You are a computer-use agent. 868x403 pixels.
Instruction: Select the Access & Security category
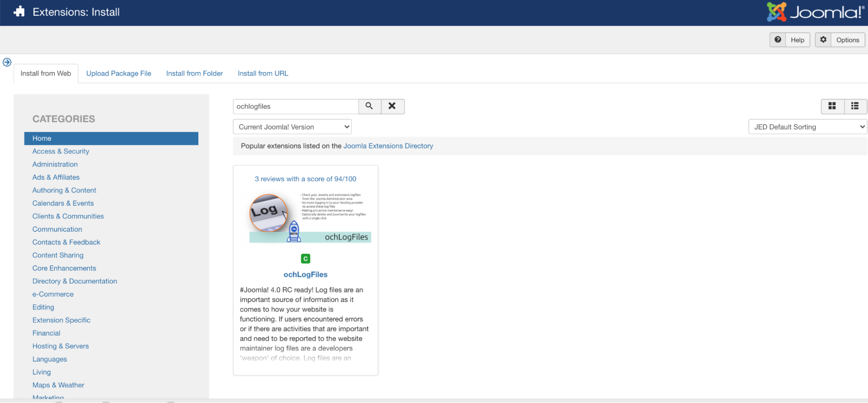tap(61, 151)
